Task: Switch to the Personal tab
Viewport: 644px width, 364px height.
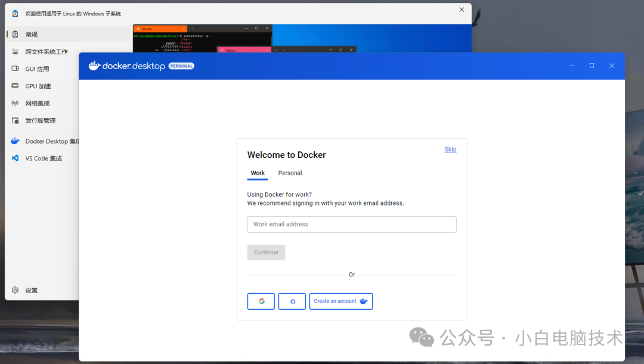Action: 290,173
